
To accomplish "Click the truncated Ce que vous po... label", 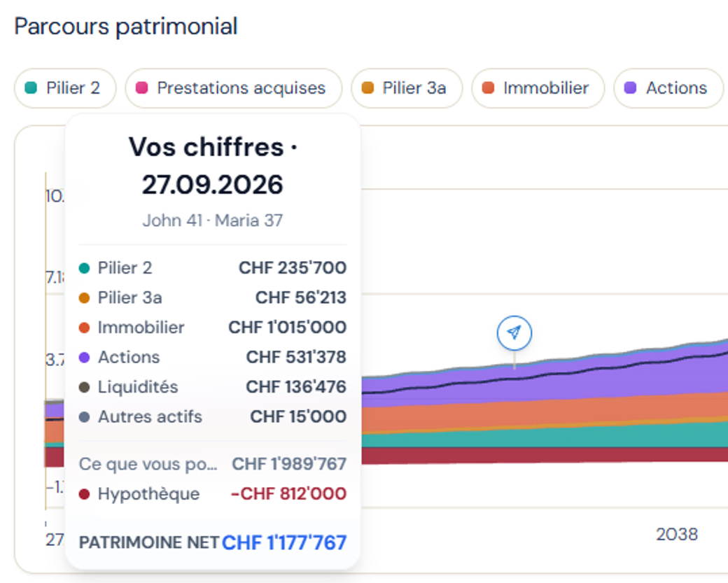I will click(x=148, y=464).
